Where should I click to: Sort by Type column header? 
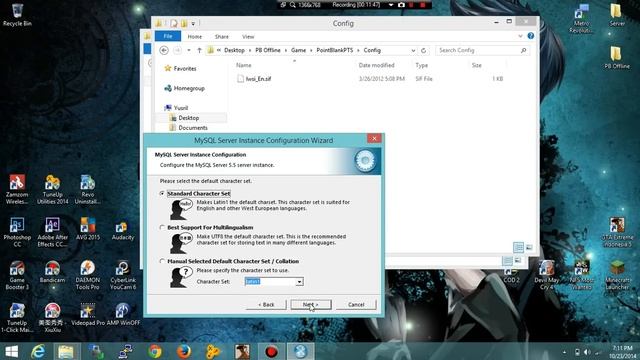(x=421, y=65)
